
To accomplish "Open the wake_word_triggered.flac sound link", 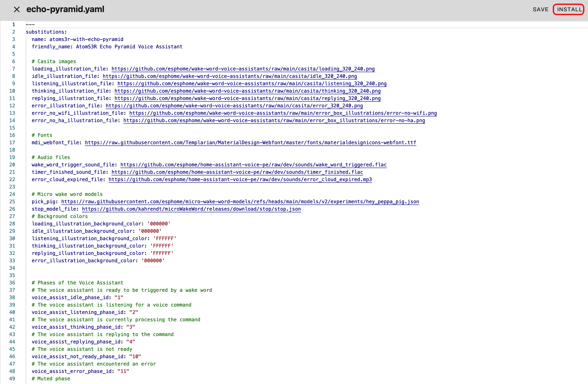I will tap(253, 165).
